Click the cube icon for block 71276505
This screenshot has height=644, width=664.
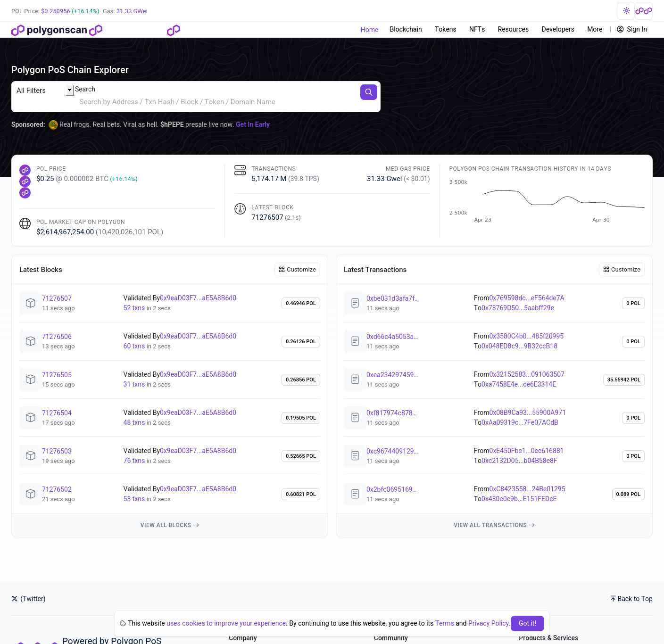click(31, 380)
